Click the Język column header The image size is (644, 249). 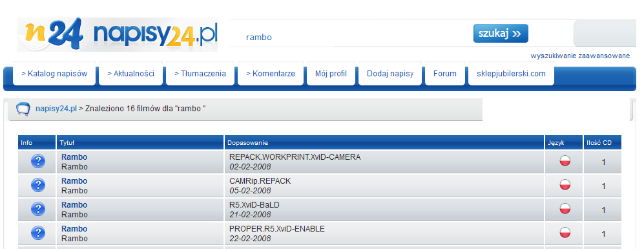tap(564, 142)
